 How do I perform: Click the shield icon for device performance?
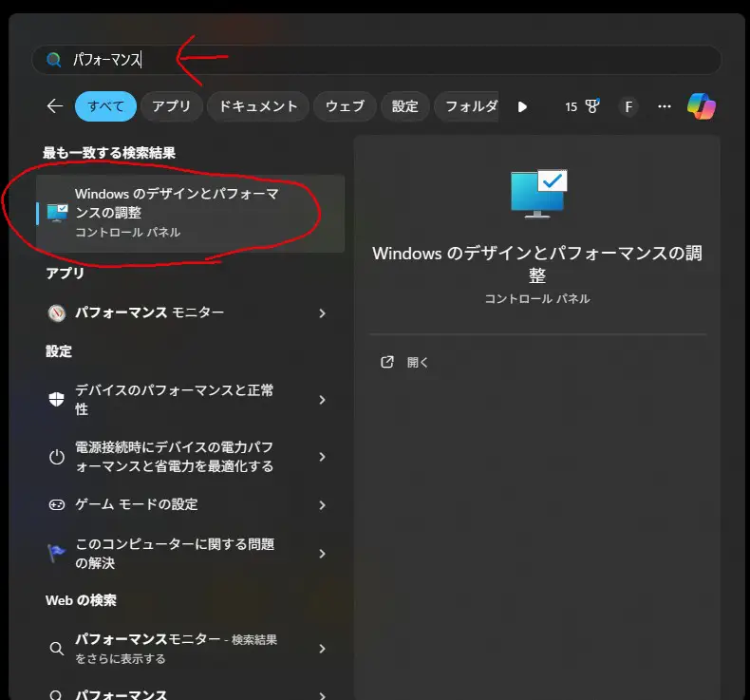tap(56, 400)
